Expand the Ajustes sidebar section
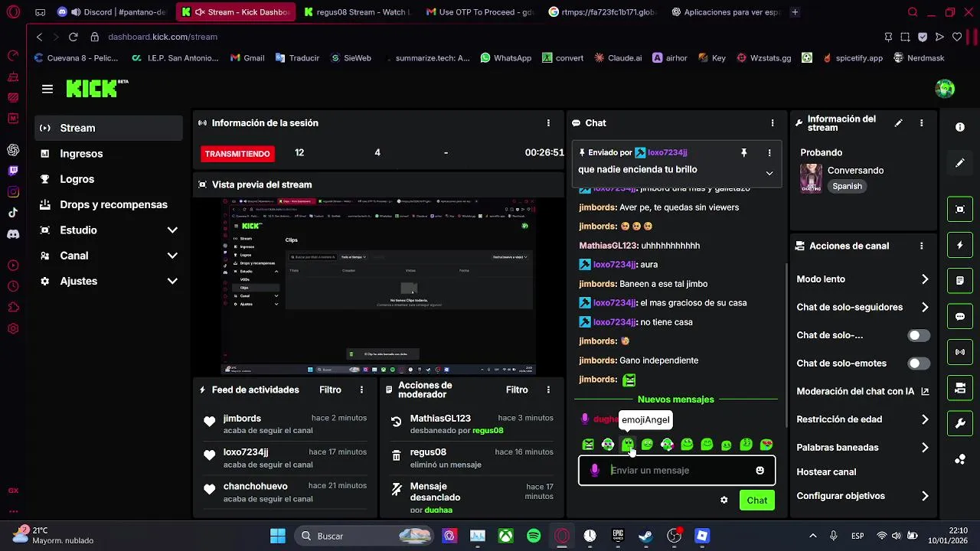This screenshot has width=980, height=551. coord(172,281)
